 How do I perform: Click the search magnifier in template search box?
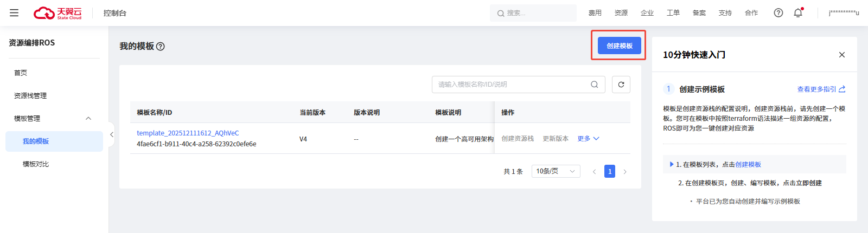pyautogui.click(x=595, y=85)
